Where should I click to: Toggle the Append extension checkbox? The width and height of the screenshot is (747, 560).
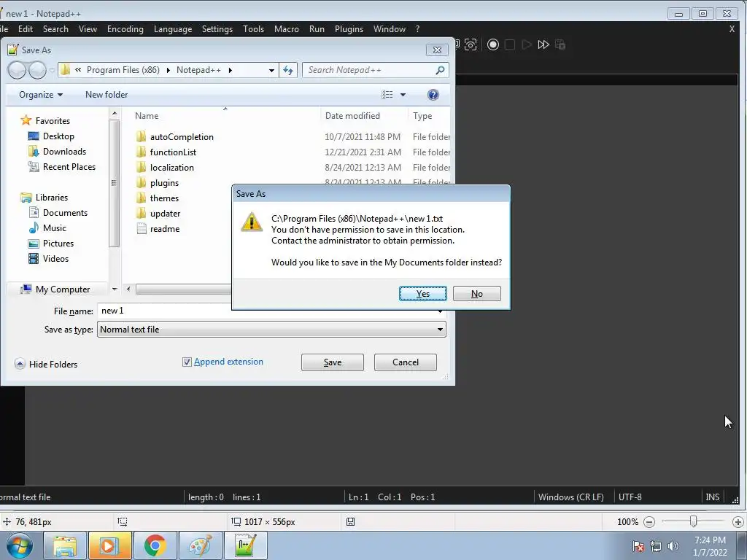[187, 362]
